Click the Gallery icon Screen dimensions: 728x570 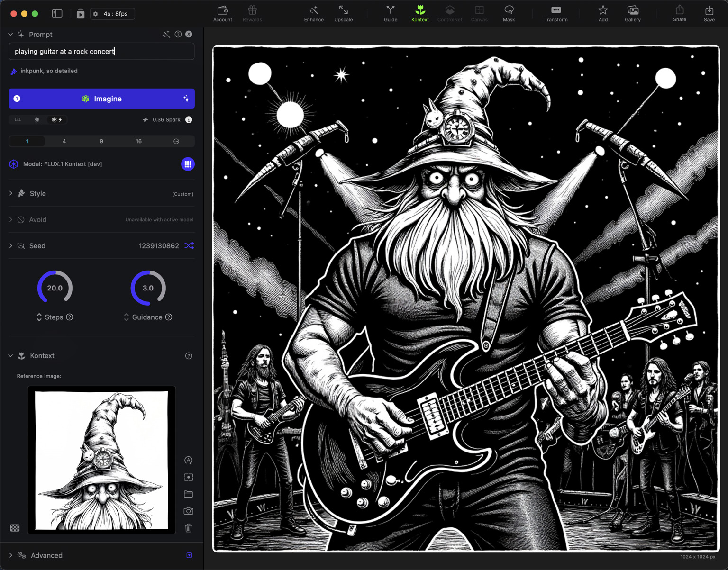tap(632, 13)
